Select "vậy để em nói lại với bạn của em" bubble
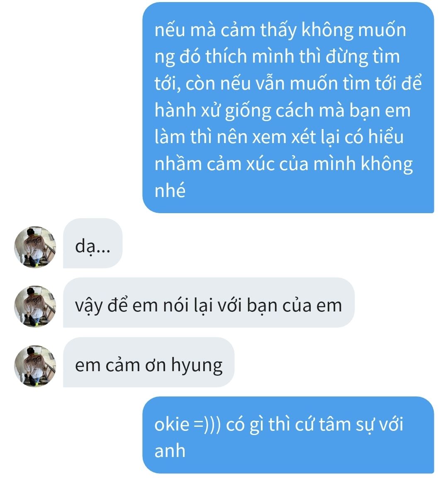Image resolution: width=448 pixels, height=479 pixels. tap(209, 303)
